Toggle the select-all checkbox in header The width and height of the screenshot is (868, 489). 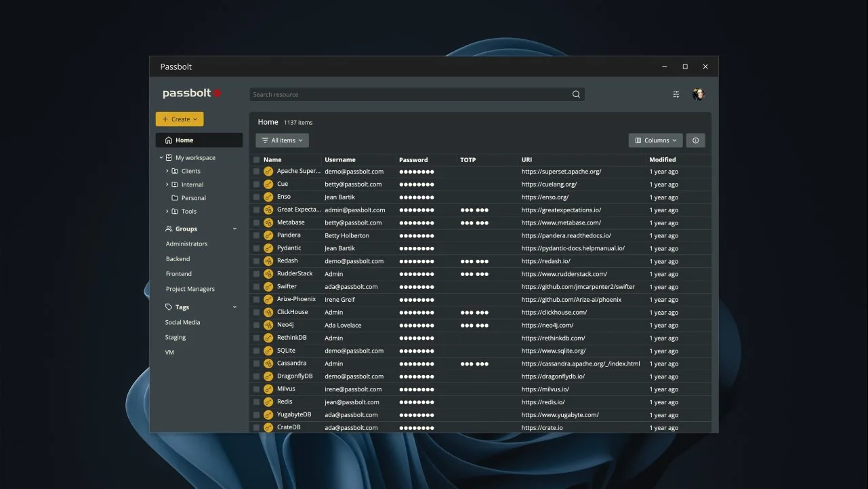[256, 160]
